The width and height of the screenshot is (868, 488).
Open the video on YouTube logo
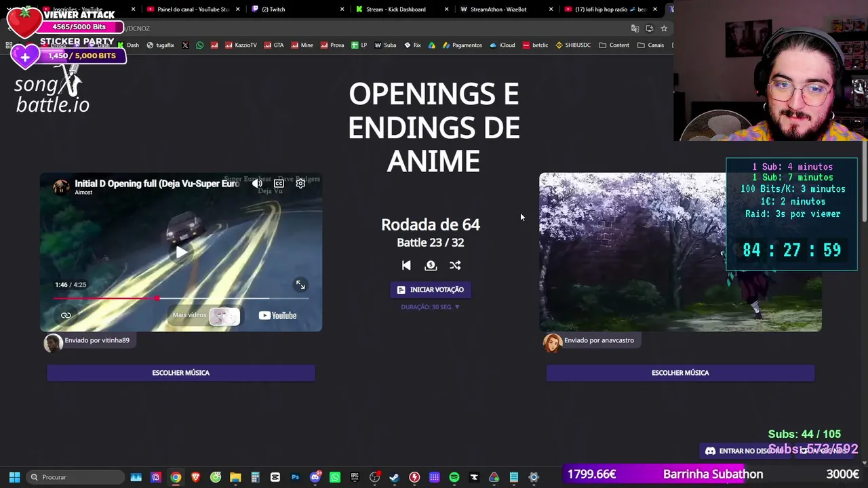(277, 315)
